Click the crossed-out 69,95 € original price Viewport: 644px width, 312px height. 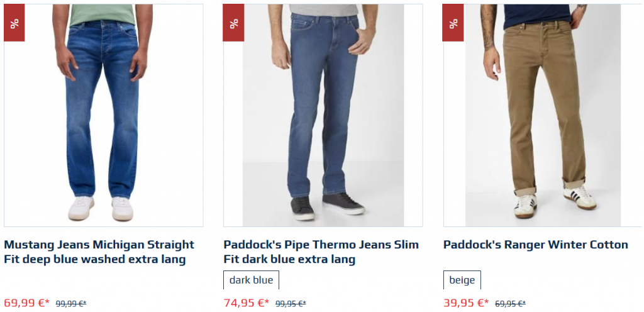[511, 304]
